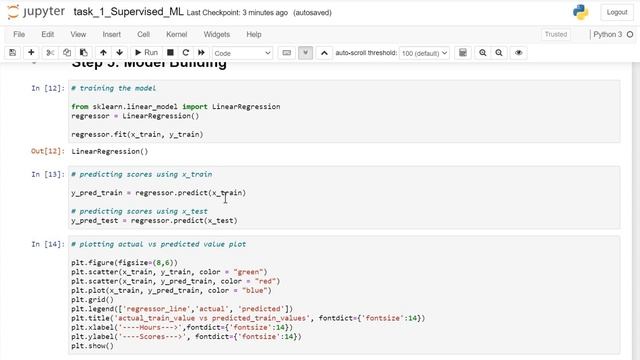
Task: Click the plt.grid() line
Action: click(92, 300)
